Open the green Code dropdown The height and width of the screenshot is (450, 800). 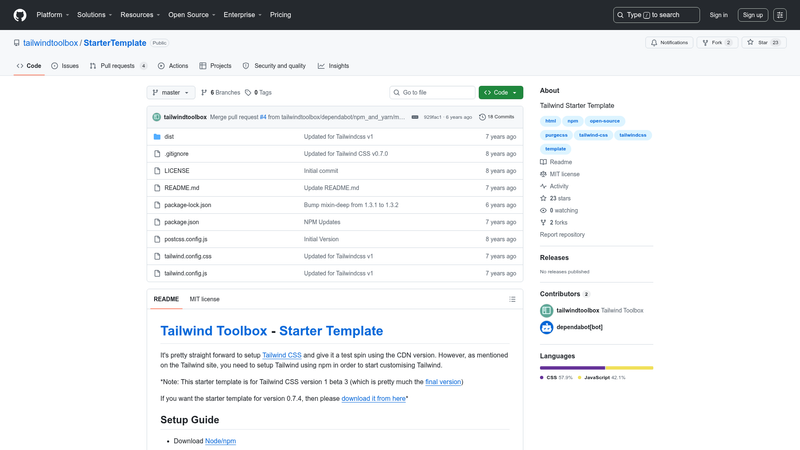501,92
